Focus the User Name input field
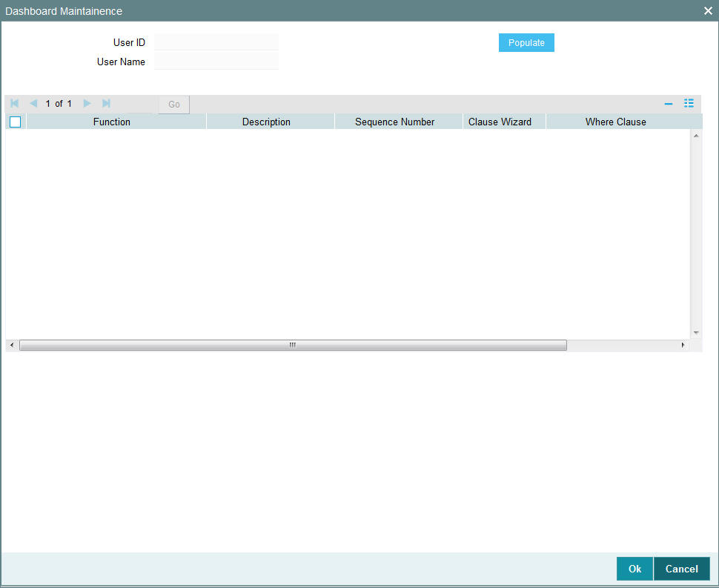This screenshot has width=719, height=588. pos(216,62)
